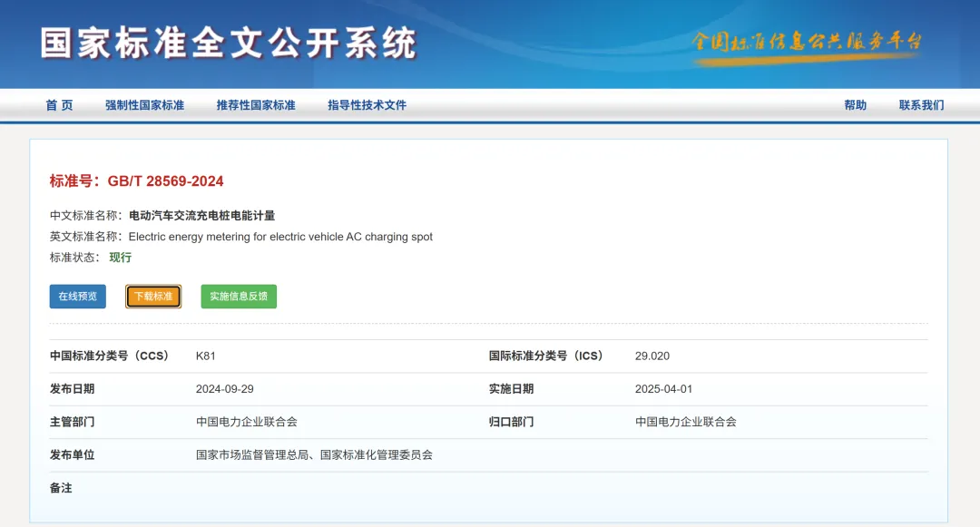Click the 在线预览 button
Screen dimensions: 980x527
(x=77, y=296)
